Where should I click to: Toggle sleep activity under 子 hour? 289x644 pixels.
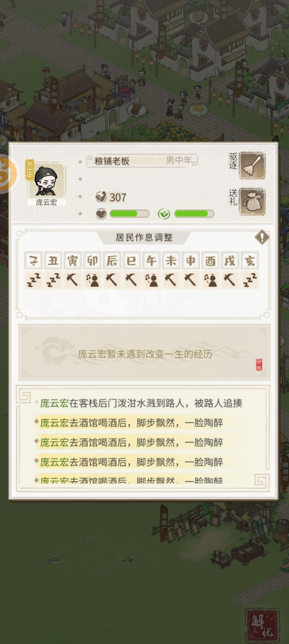coord(34,280)
